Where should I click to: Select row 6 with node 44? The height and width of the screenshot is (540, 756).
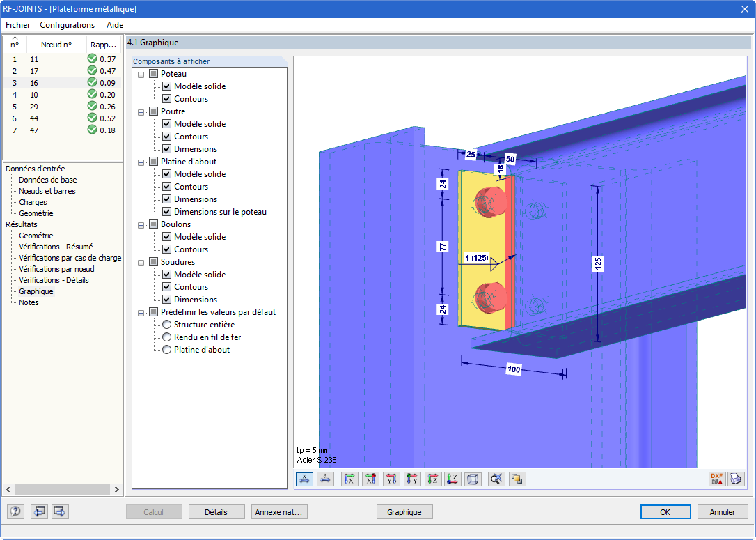click(x=63, y=118)
